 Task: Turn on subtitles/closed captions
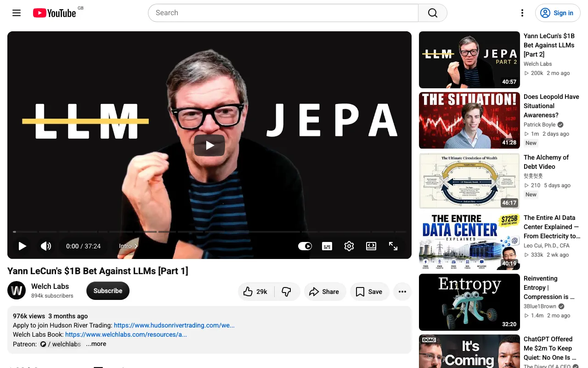[x=327, y=246]
